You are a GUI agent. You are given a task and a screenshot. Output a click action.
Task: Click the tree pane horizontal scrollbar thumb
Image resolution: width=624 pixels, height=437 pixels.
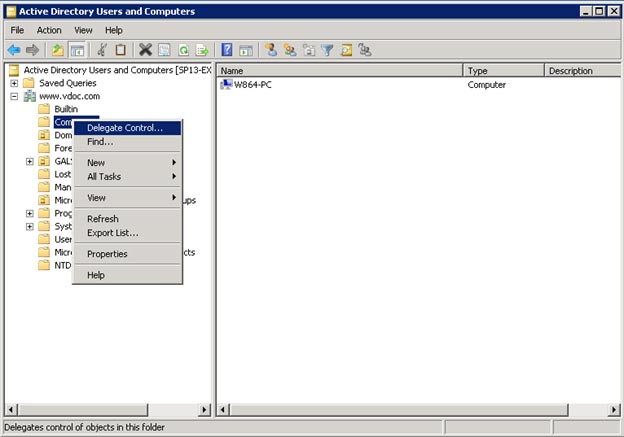point(84,409)
